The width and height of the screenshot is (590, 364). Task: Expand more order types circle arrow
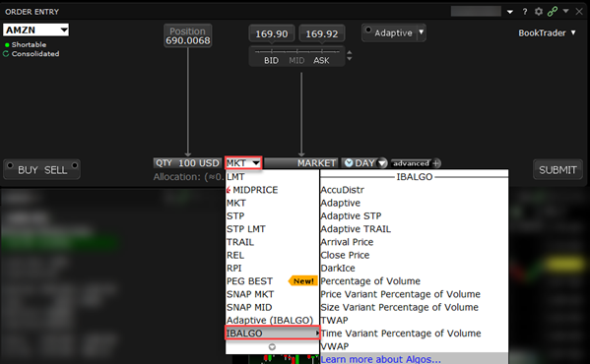coord(272,347)
